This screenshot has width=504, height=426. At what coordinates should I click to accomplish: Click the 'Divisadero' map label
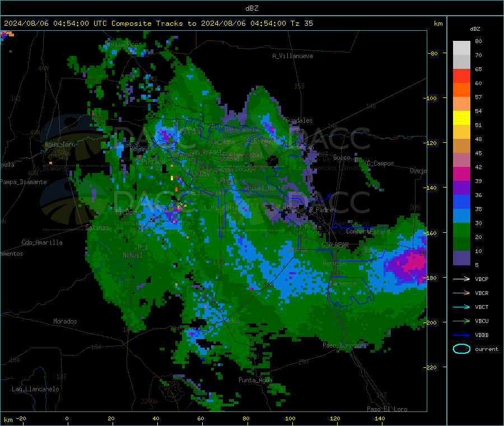[x=121, y=44]
